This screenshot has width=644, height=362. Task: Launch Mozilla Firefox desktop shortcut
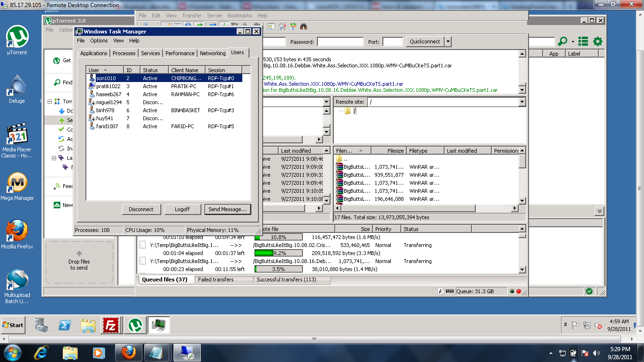(17, 231)
